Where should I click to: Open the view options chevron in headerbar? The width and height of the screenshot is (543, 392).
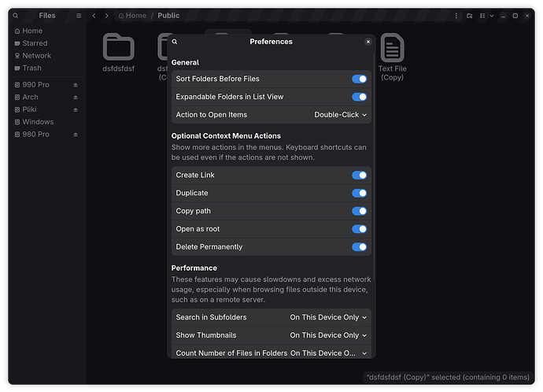[x=492, y=16]
